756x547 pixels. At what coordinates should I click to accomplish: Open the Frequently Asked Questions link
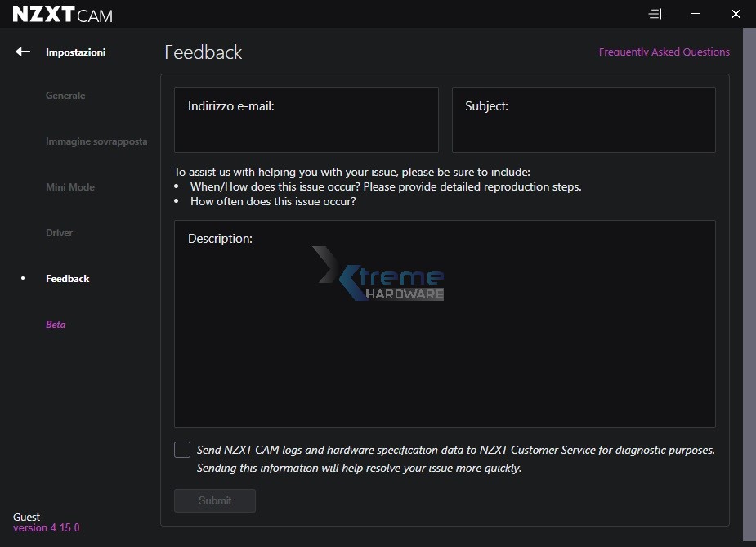point(664,52)
